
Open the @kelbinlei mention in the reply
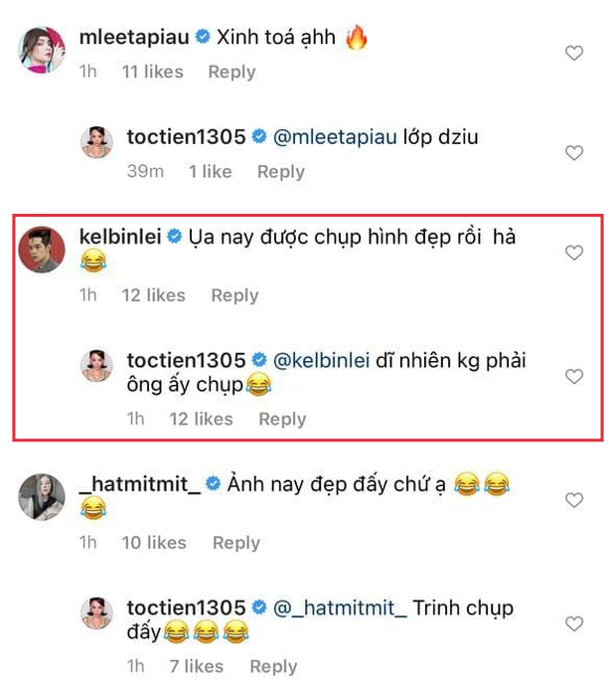(x=326, y=360)
